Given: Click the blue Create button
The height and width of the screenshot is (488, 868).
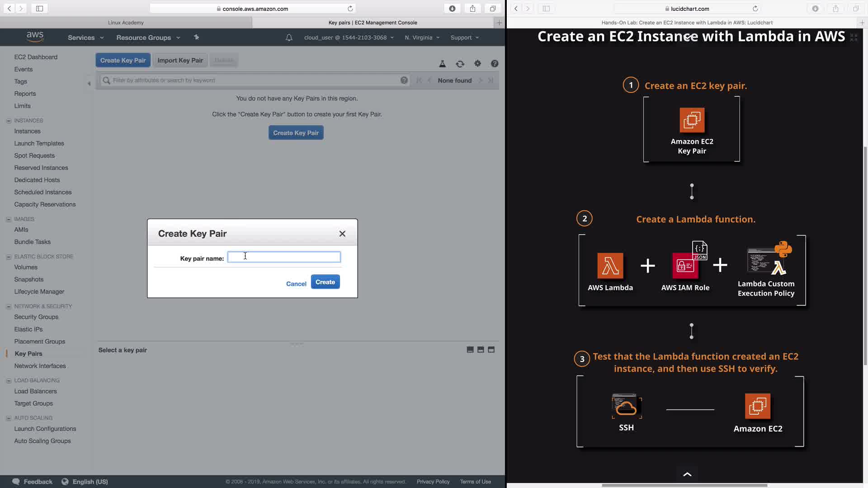Looking at the screenshot, I should pyautogui.click(x=325, y=282).
